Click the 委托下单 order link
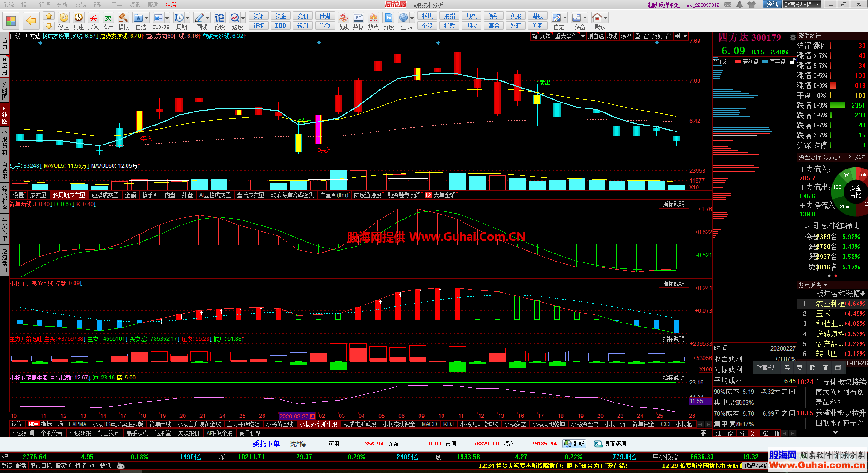This screenshot has height=473, width=868. [x=266, y=444]
